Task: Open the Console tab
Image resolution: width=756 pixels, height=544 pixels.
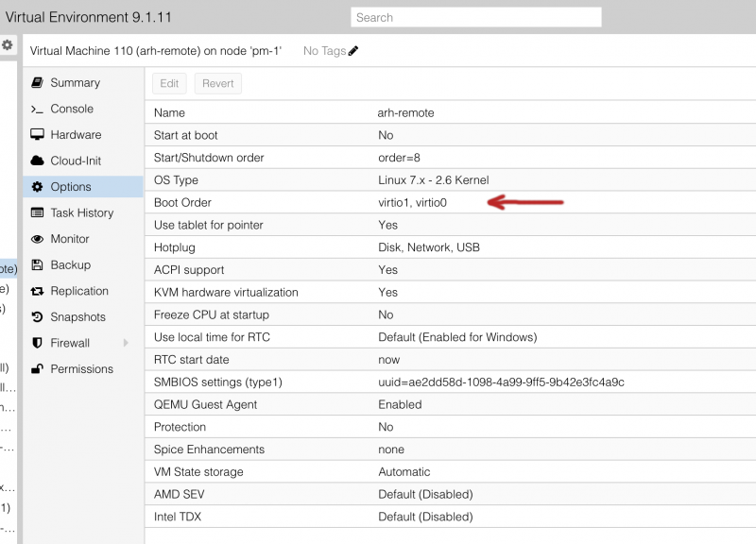Action: 83,109
